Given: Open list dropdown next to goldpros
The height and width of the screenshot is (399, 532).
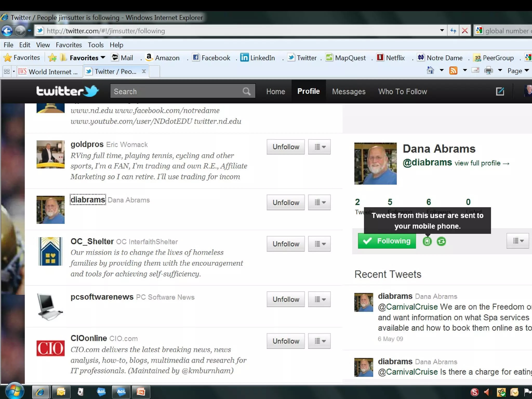Looking at the screenshot, I should (319, 147).
